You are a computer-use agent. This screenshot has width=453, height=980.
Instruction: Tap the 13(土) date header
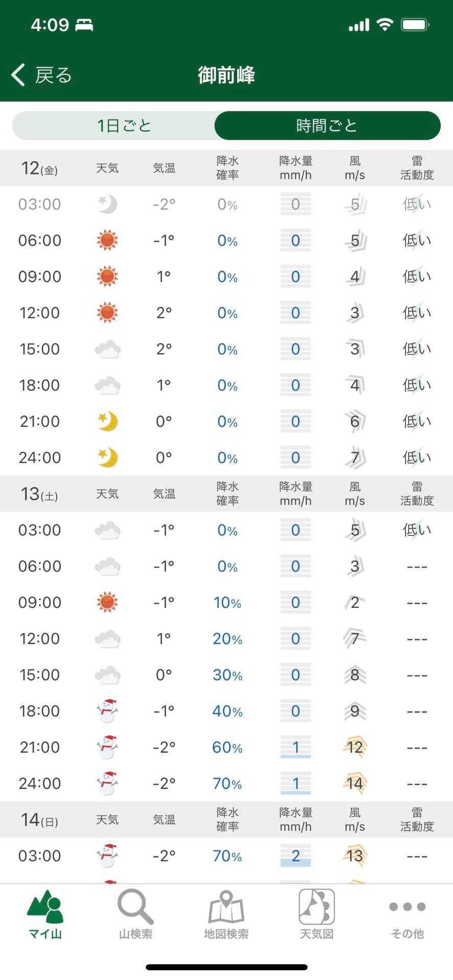click(x=39, y=494)
